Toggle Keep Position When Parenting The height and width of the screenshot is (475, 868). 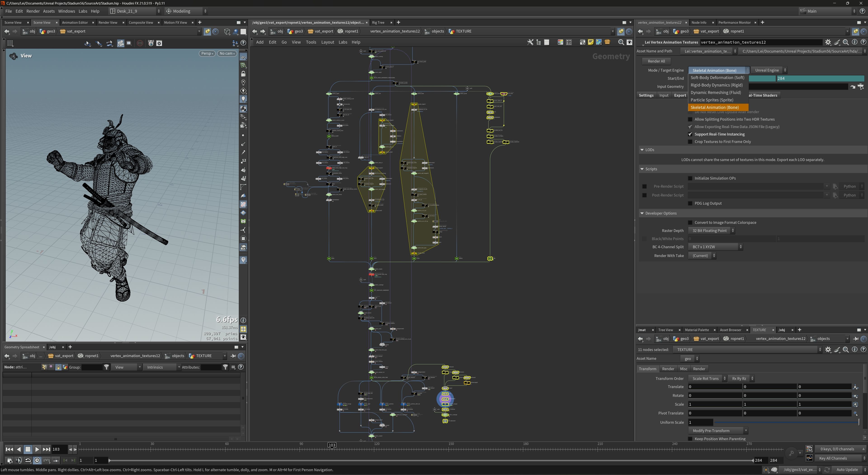pyautogui.click(x=690, y=439)
